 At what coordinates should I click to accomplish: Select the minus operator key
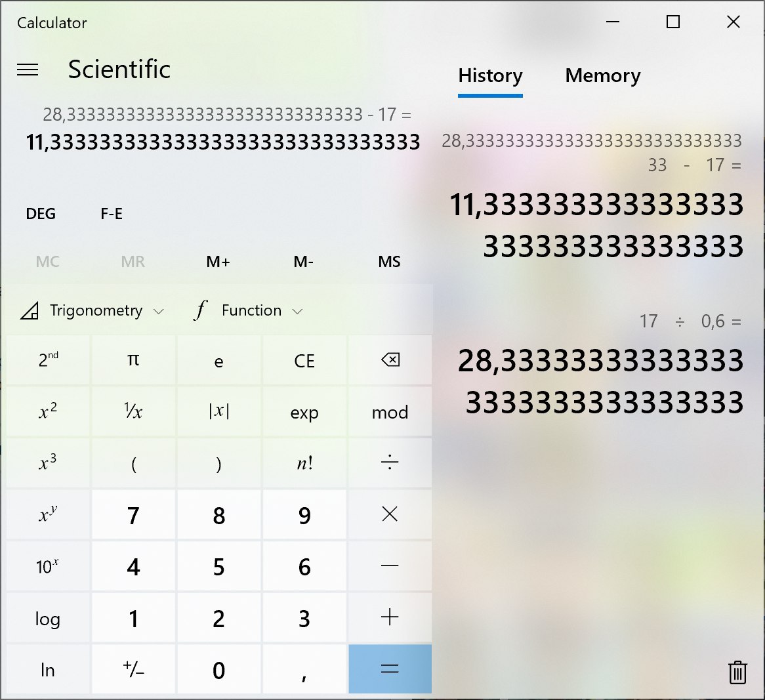[x=390, y=566]
